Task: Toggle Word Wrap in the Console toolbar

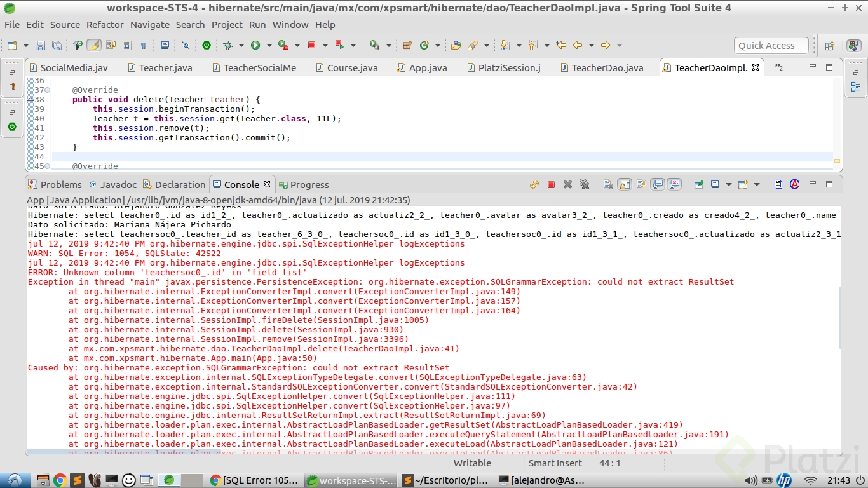Action: [641, 184]
